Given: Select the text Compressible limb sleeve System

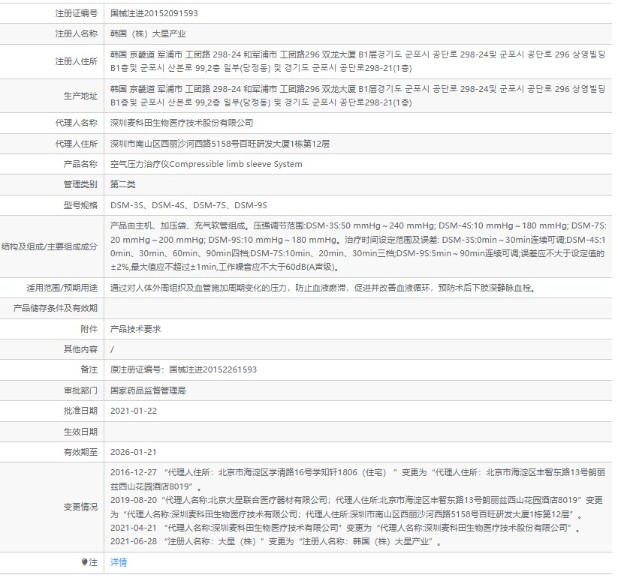Looking at the screenshot, I should coord(236,164).
